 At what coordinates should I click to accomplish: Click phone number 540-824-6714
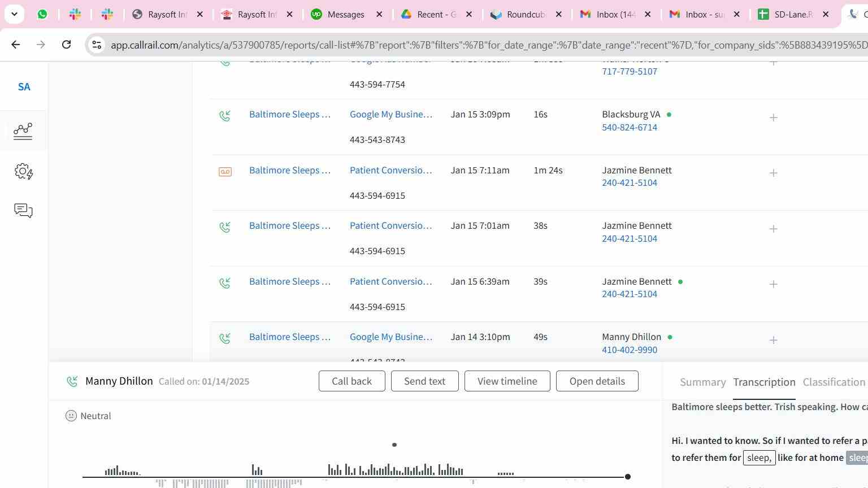click(x=630, y=128)
